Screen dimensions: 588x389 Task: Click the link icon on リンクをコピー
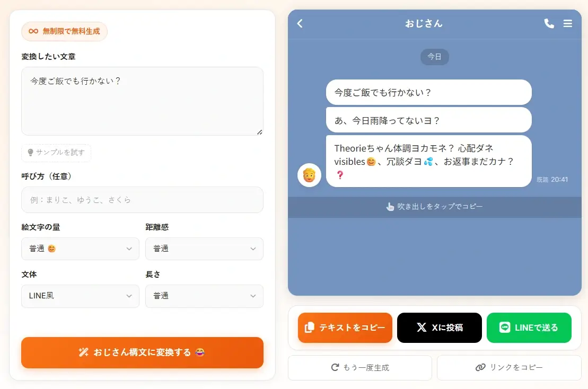480,367
